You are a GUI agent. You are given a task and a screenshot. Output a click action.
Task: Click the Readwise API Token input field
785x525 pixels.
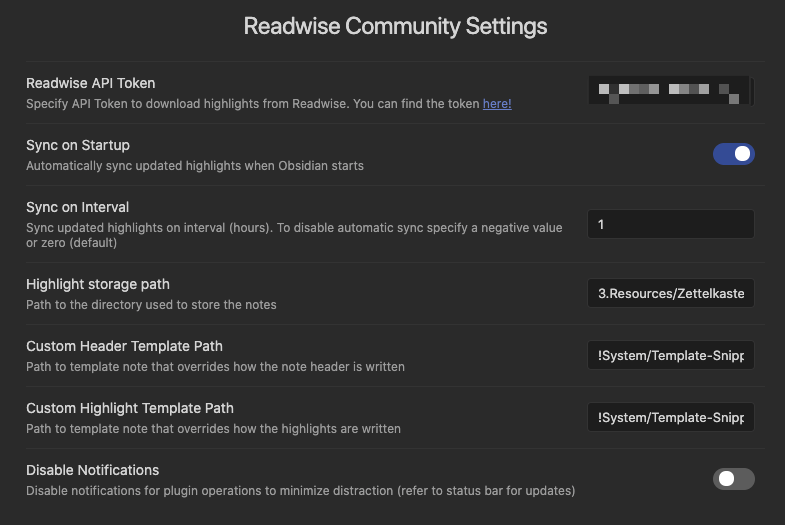click(x=671, y=91)
